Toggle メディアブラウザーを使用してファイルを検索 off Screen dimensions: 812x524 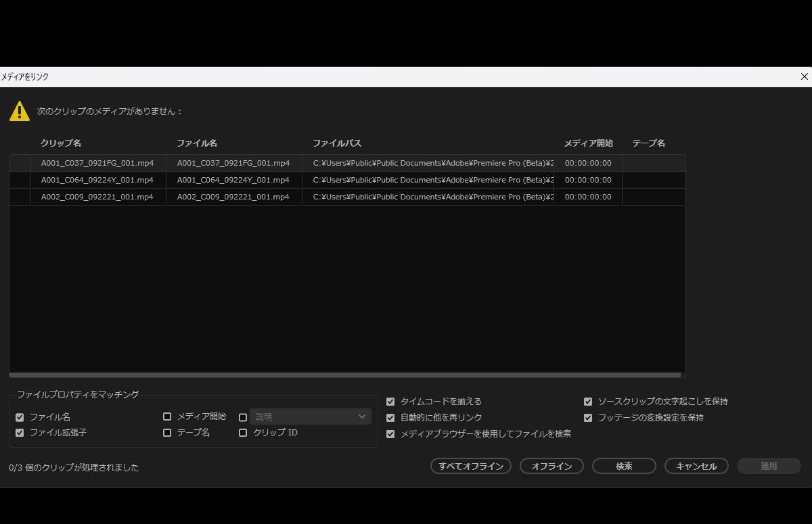click(390, 433)
